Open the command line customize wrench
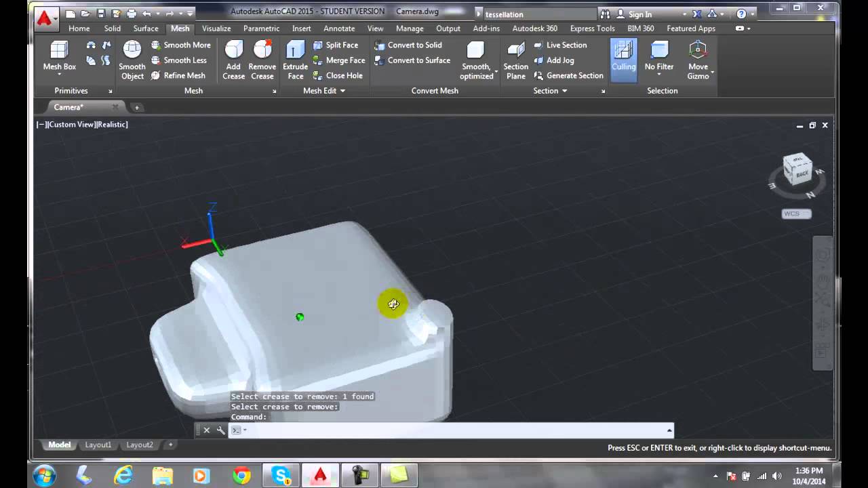Viewport: 868px width, 488px height. tap(220, 430)
